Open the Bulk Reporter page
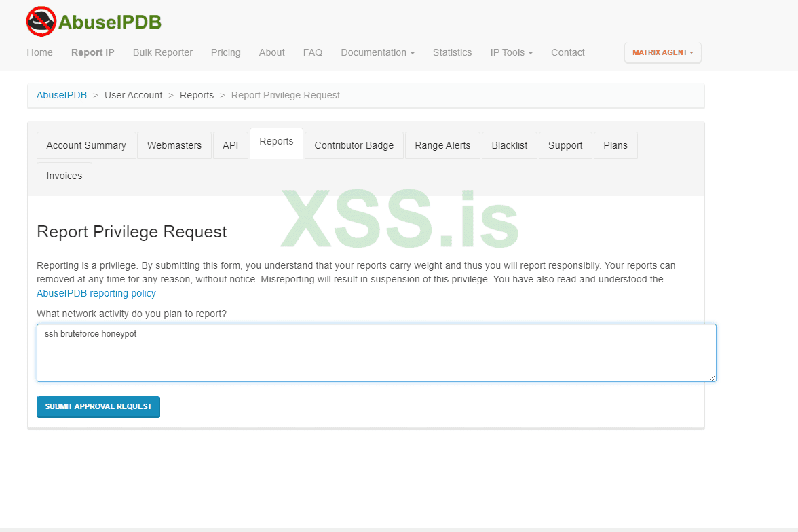Screen dimensions: 798x532 click(163, 52)
